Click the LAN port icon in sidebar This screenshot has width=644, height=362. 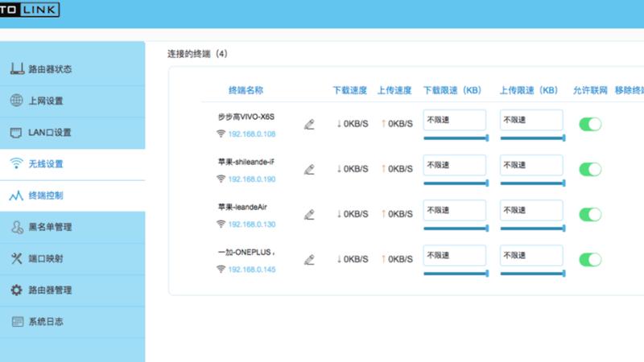(x=16, y=132)
